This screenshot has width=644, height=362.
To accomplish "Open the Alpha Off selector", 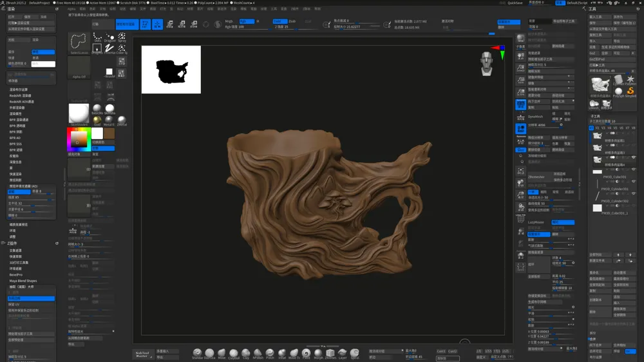I will click(79, 68).
